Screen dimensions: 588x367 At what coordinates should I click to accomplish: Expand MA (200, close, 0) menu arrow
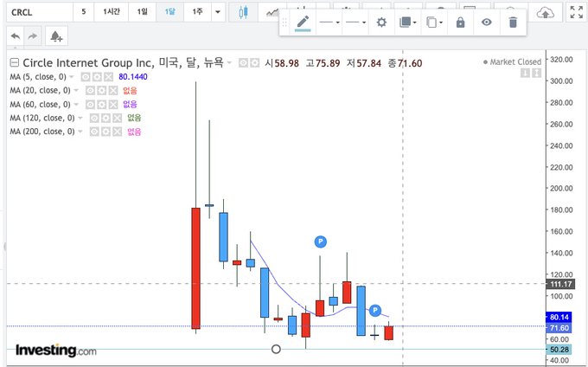click(80, 132)
